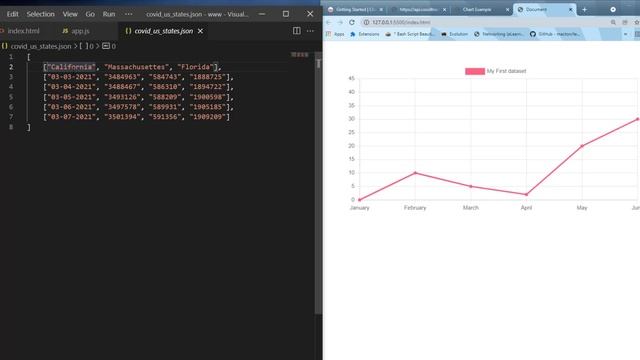The height and width of the screenshot is (360, 640).
Task: Click the May data point on the chart
Action: pyautogui.click(x=582, y=146)
